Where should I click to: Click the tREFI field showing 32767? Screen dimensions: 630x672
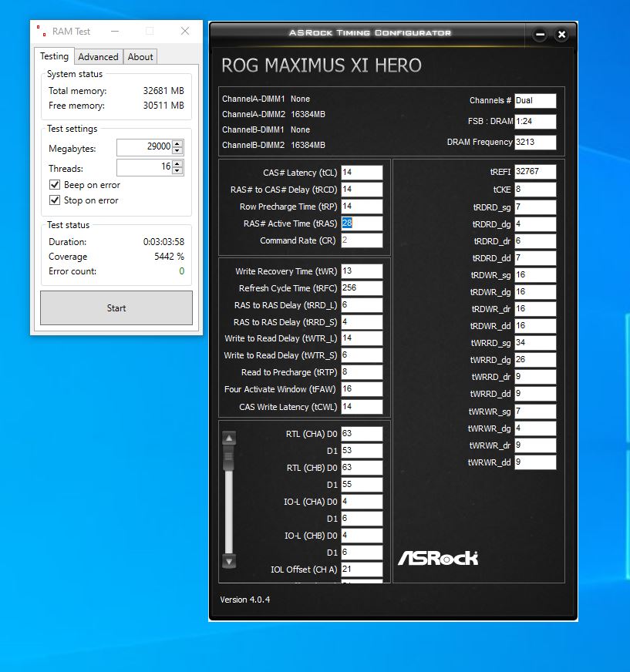coord(535,171)
